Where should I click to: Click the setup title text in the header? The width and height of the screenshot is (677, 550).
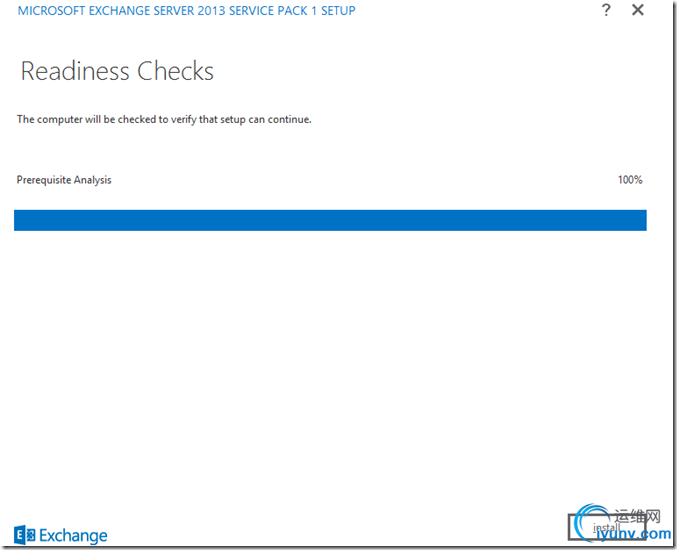click(x=187, y=11)
